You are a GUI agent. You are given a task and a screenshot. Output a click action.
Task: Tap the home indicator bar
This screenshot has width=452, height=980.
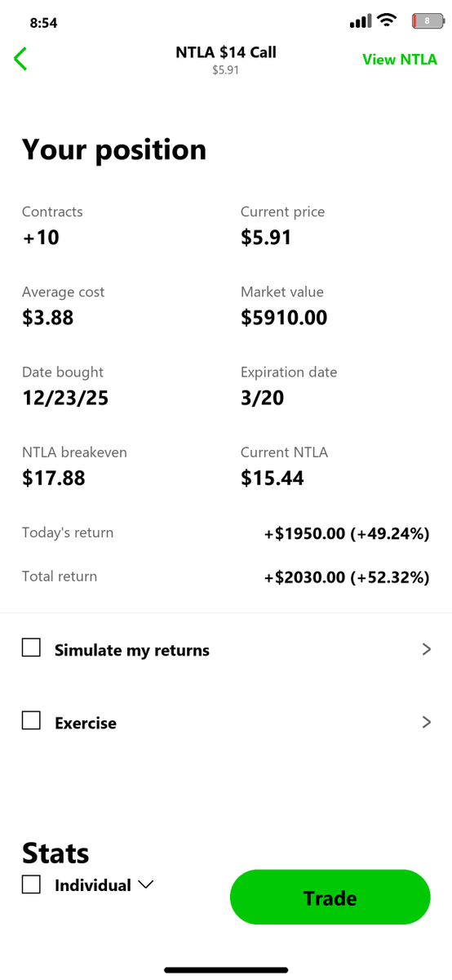tap(226, 970)
